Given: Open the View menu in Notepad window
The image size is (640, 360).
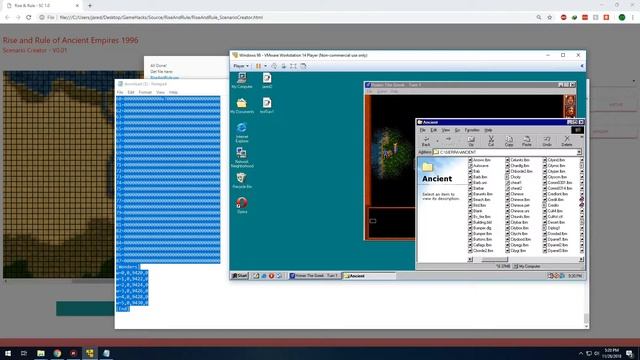Looking at the screenshot, I should click(160, 92).
